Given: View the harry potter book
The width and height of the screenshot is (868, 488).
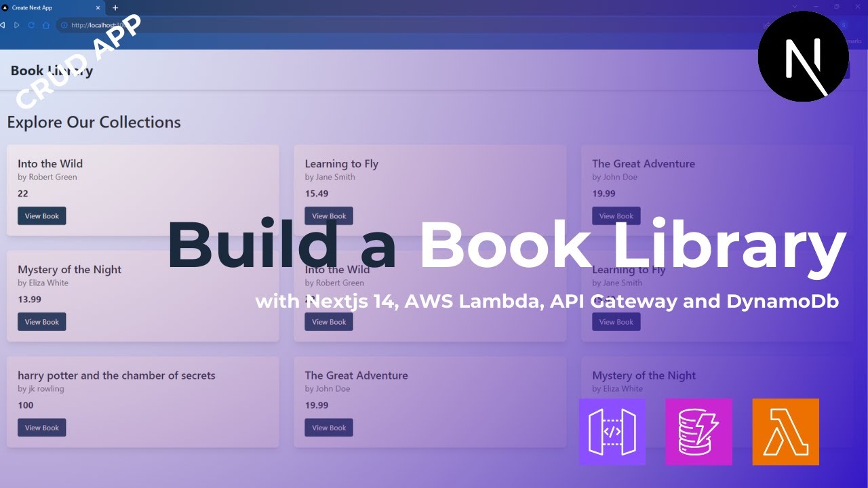Looking at the screenshot, I should [x=42, y=427].
